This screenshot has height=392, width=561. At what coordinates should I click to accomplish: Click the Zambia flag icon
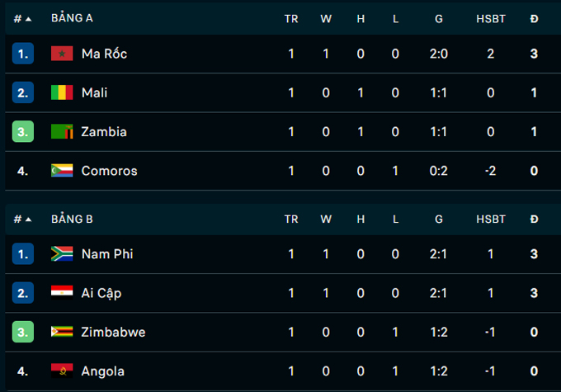[62, 132]
